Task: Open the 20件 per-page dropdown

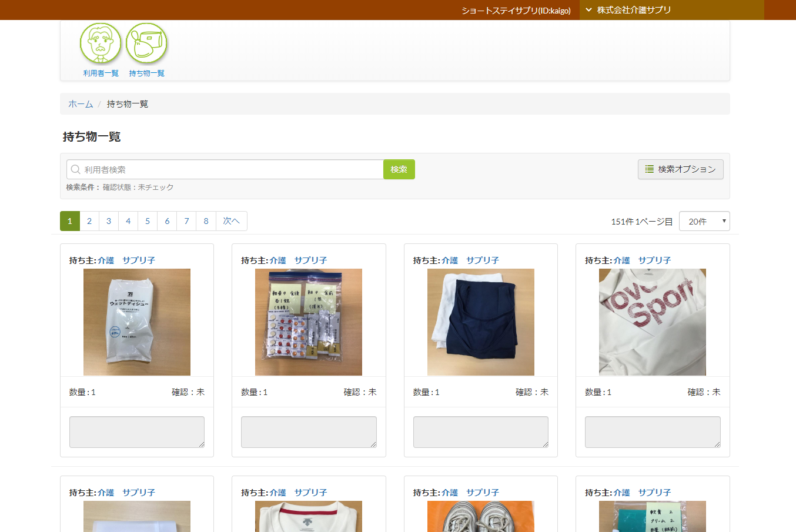Action: pyautogui.click(x=704, y=222)
